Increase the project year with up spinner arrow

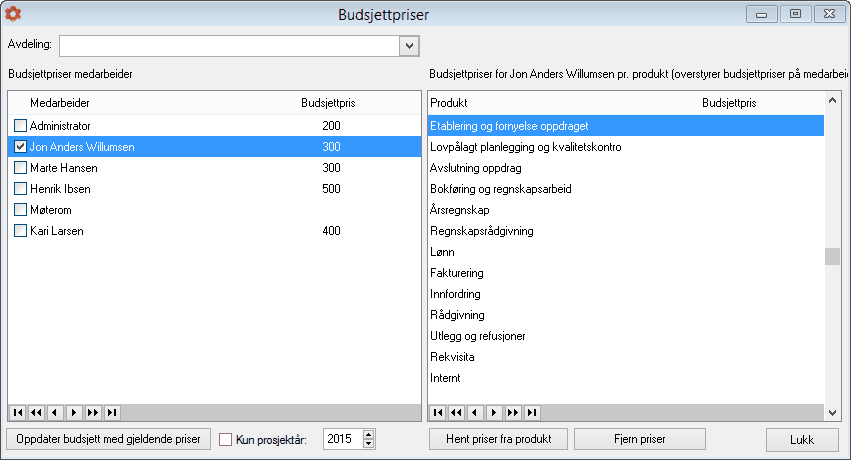(x=369, y=434)
